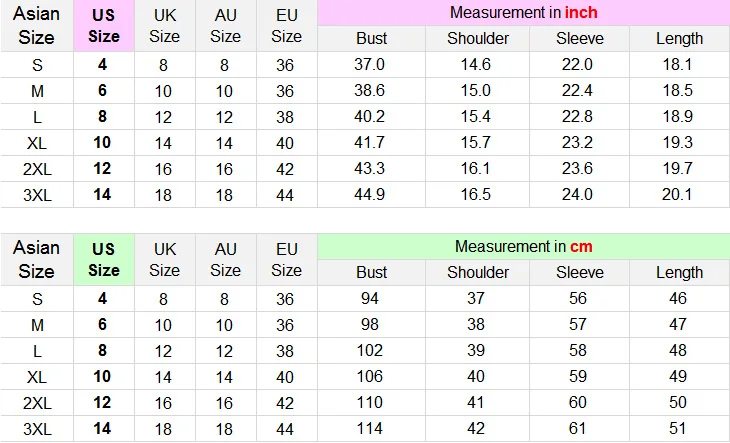Click the 19.3 length cell

tap(679, 142)
